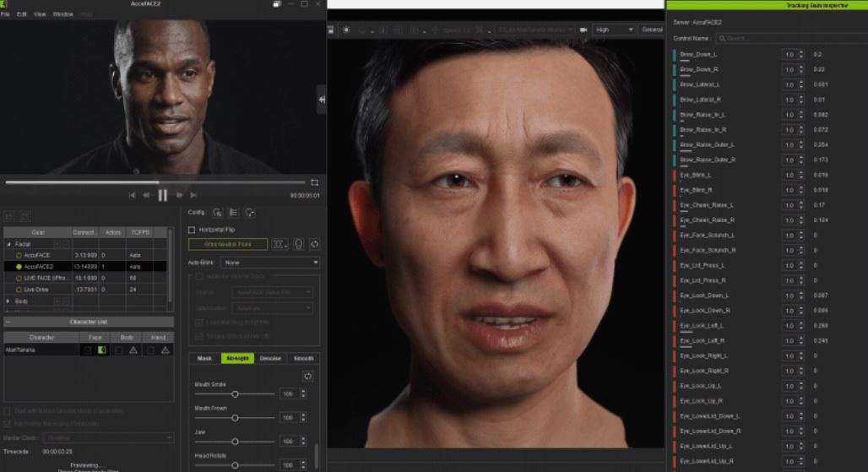The image size is (868, 472).
Task: Toggle the AccuFACE connection indicator
Action: 19,256
